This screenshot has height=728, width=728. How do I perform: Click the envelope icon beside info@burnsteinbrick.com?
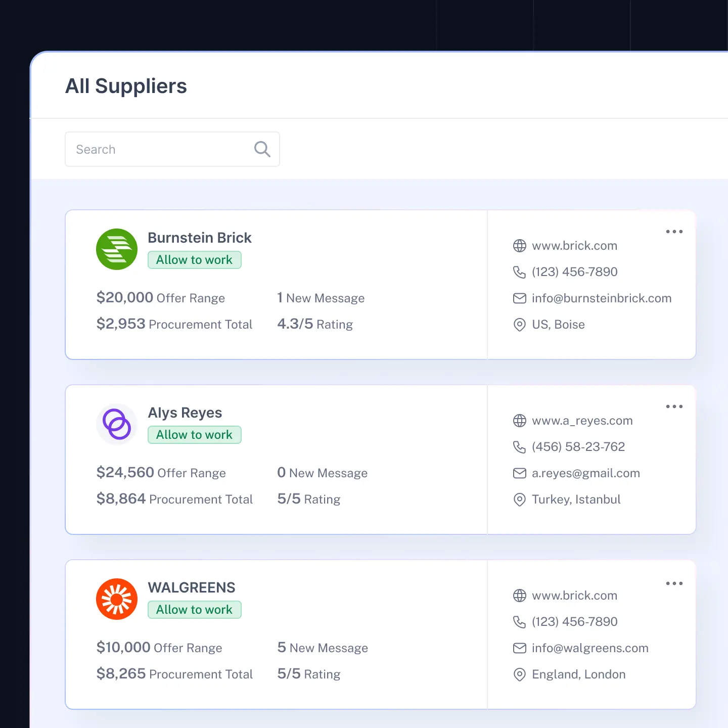pos(520,298)
